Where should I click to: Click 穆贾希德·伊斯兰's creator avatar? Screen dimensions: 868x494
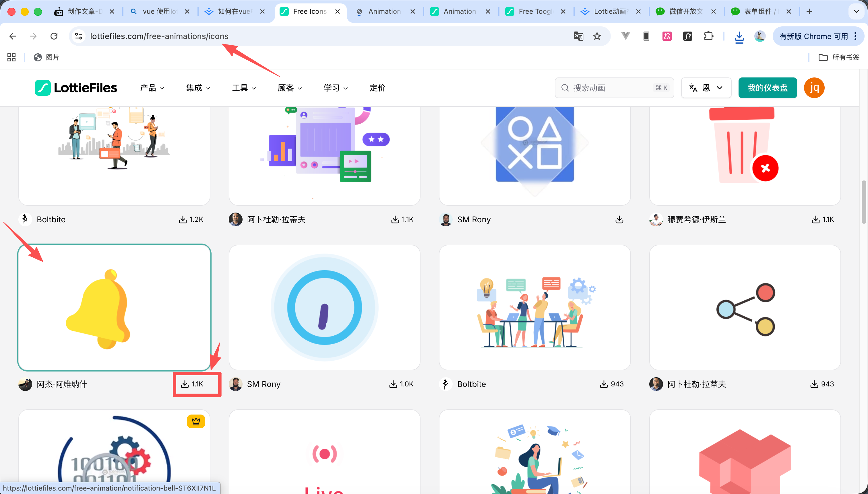(656, 219)
